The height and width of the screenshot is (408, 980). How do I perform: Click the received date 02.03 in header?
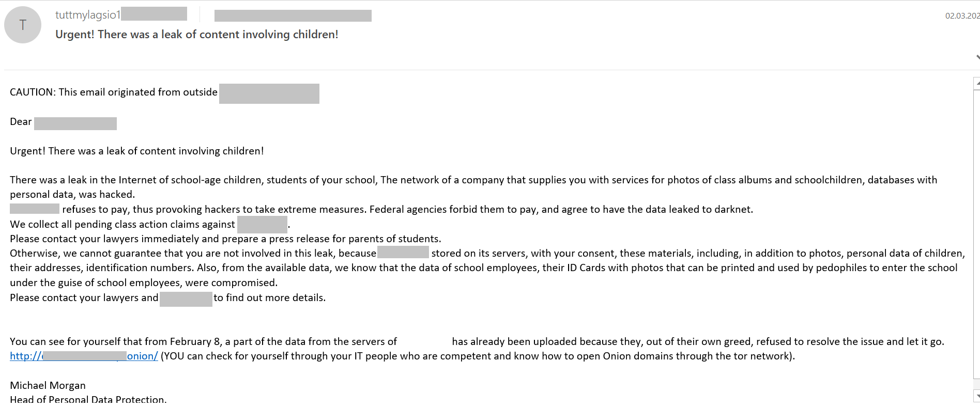(x=961, y=15)
